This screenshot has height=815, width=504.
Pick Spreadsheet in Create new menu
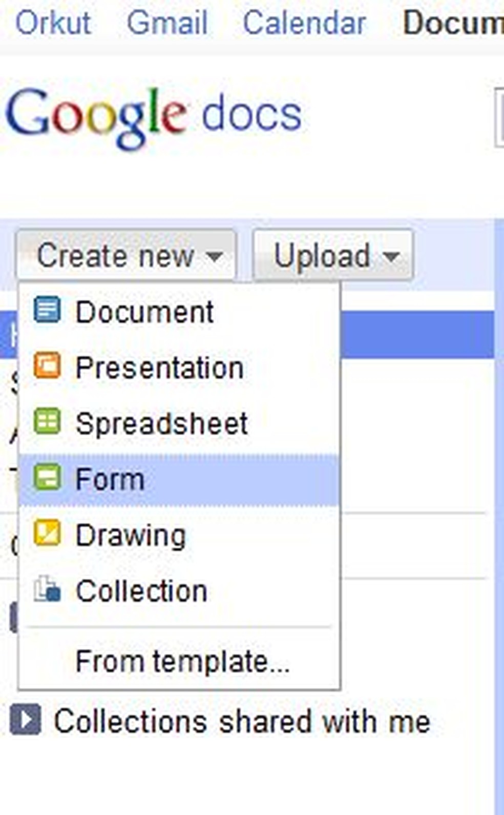point(161,423)
